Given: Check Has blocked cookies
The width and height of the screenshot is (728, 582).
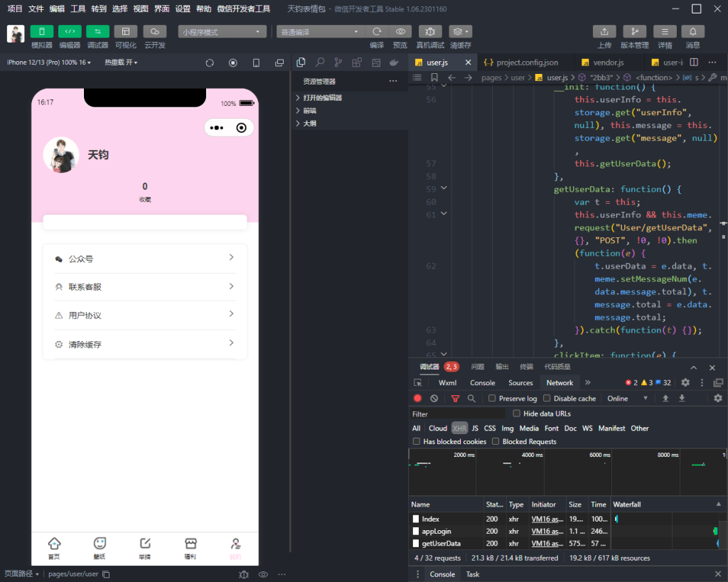Looking at the screenshot, I should point(417,441).
